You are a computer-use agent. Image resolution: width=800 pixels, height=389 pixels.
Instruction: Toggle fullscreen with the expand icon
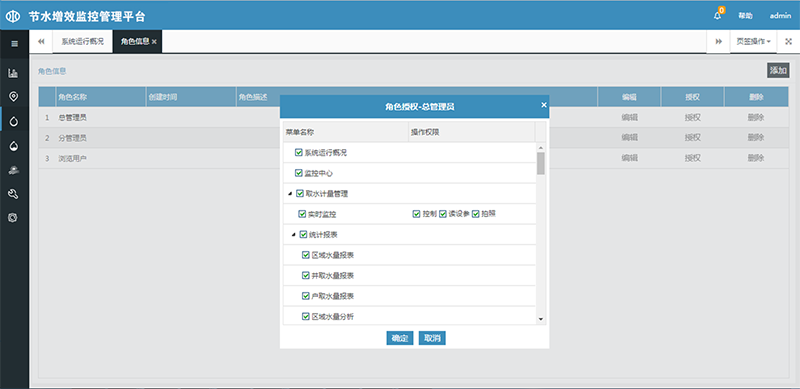pos(788,41)
